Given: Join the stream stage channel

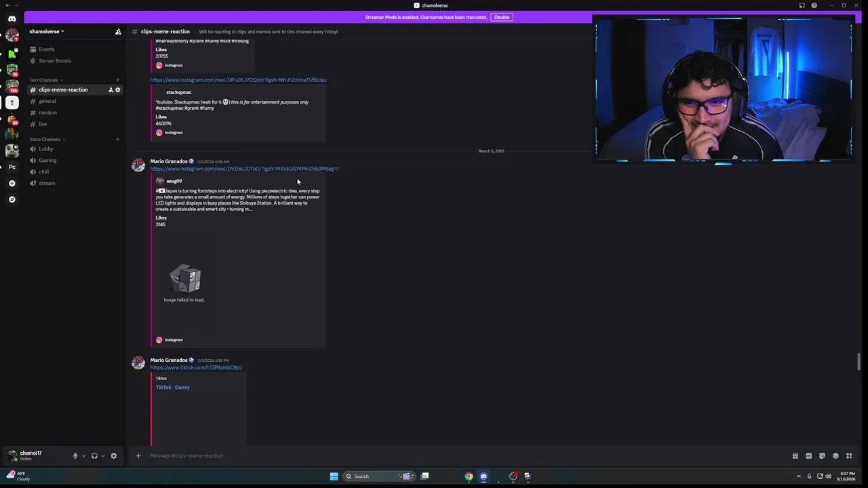Looking at the screenshot, I should (47, 183).
